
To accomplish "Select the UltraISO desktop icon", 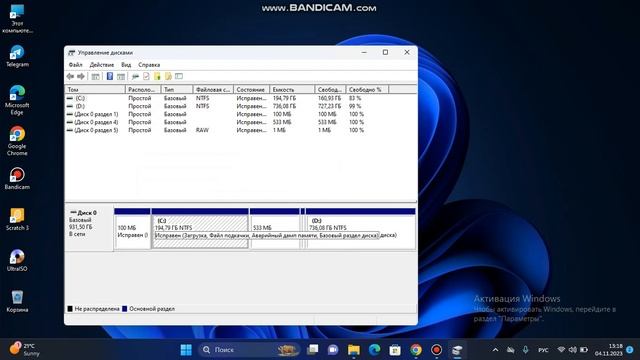I will click(17, 260).
